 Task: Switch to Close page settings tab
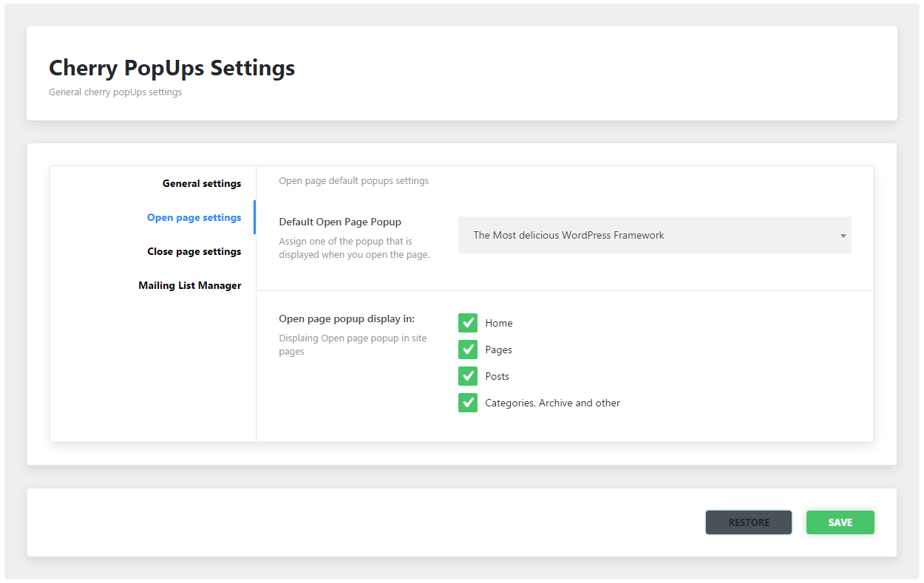(x=194, y=251)
